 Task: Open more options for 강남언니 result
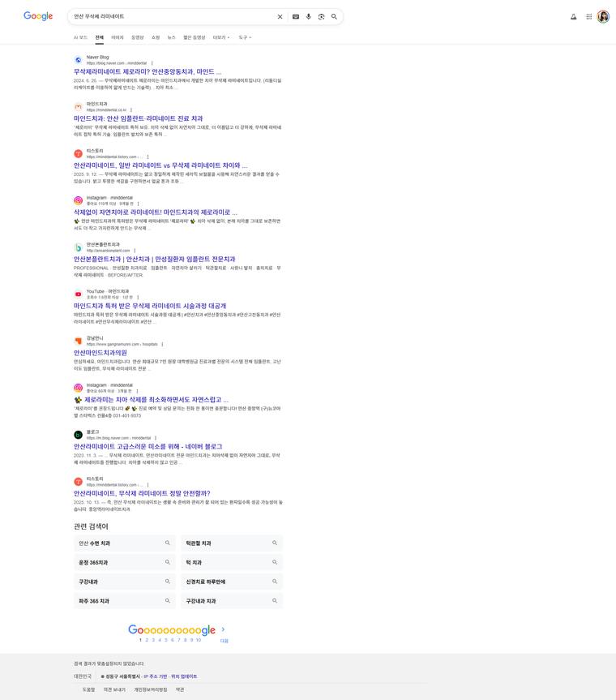[162, 344]
